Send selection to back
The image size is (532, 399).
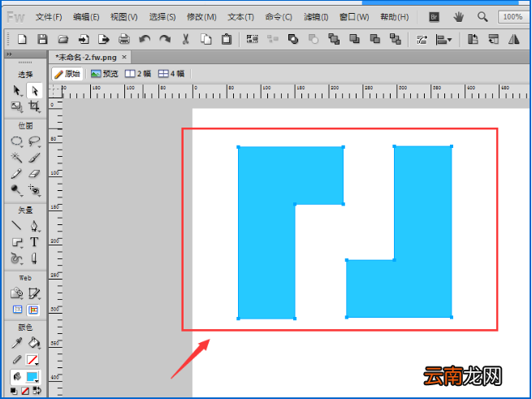396,39
